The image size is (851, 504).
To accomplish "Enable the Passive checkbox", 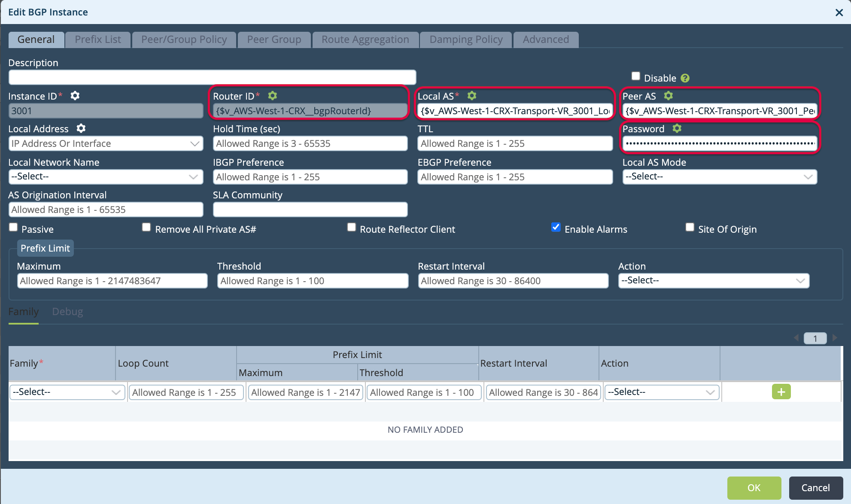I will coord(13,227).
